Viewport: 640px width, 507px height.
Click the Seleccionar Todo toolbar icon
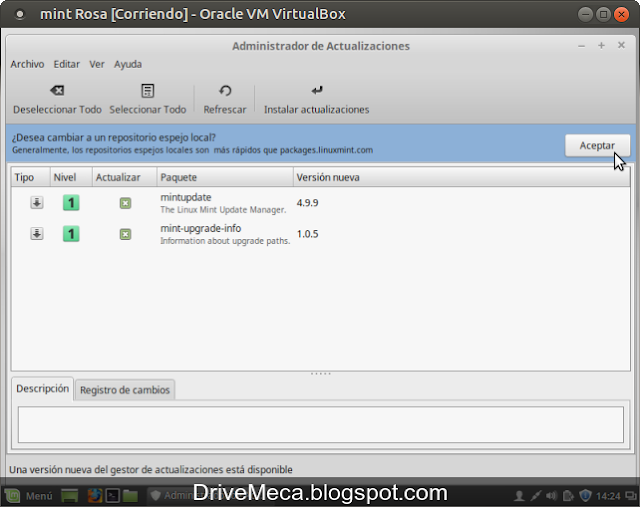coord(147,91)
